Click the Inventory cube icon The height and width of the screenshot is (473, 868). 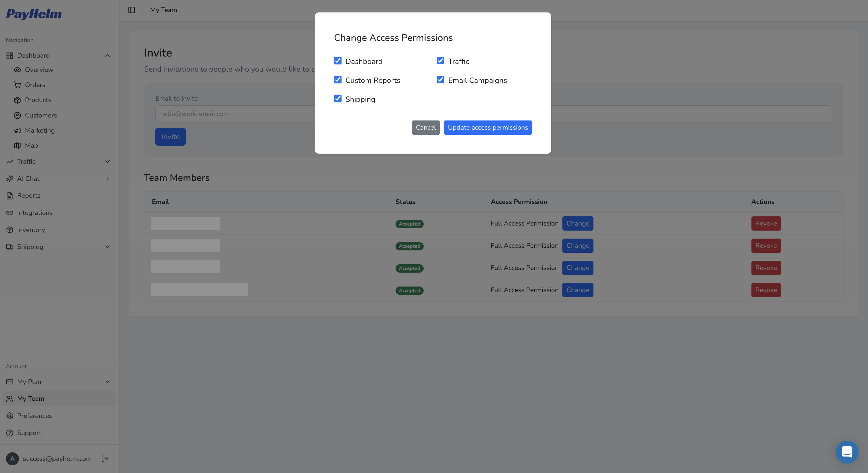pyautogui.click(x=10, y=230)
